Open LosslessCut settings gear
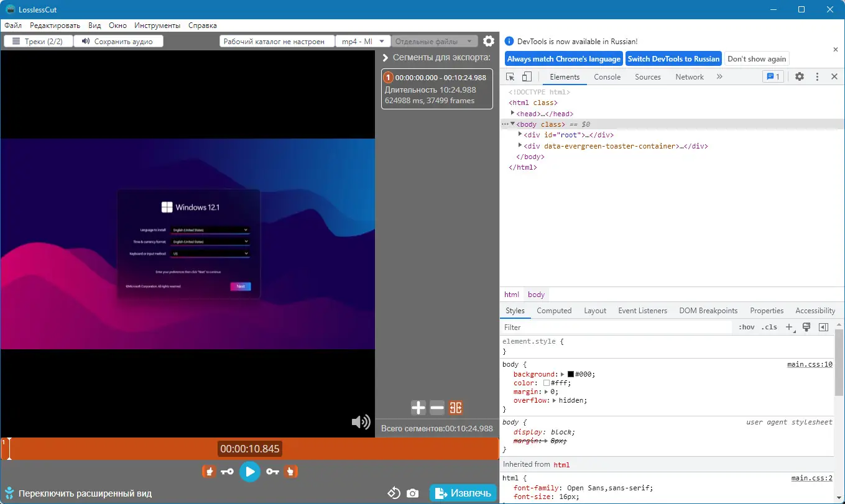The height and width of the screenshot is (504, 845). (489, 41)
